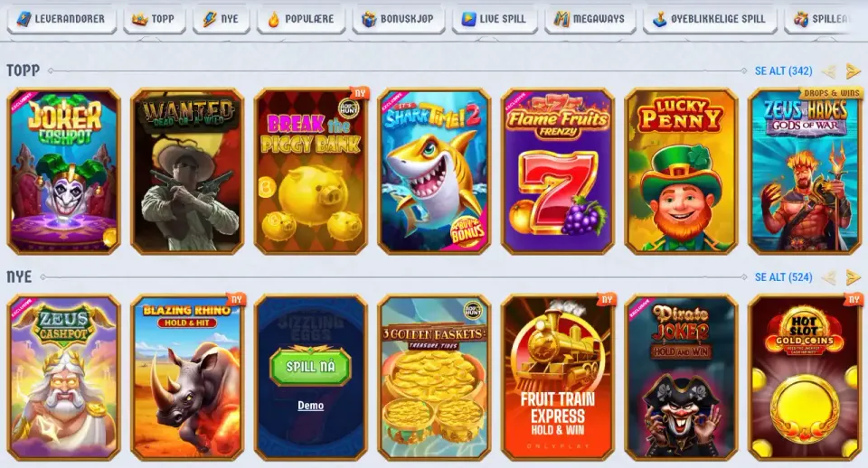868x468 pixels.
Task: Switch to the Live Spill category
Action: coord(495,19)
